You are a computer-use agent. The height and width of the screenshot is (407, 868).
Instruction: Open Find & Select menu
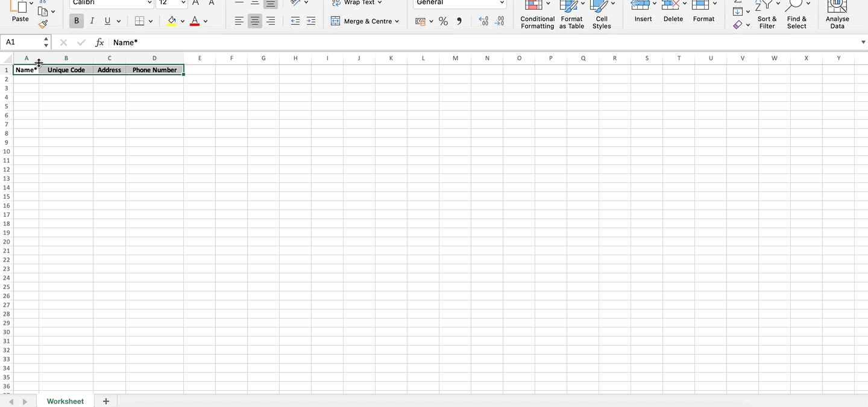[x=796, y=15]
